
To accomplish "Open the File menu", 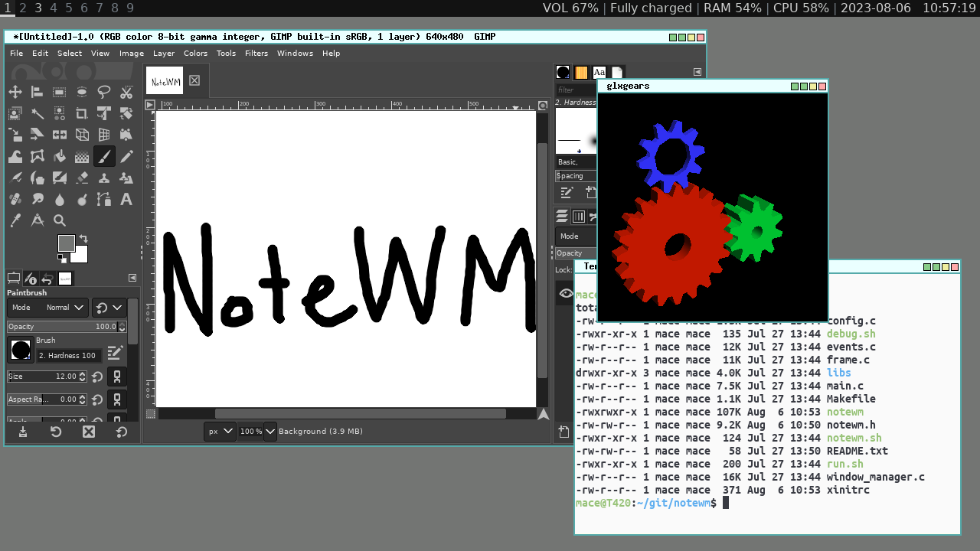I will click(16, 54).
